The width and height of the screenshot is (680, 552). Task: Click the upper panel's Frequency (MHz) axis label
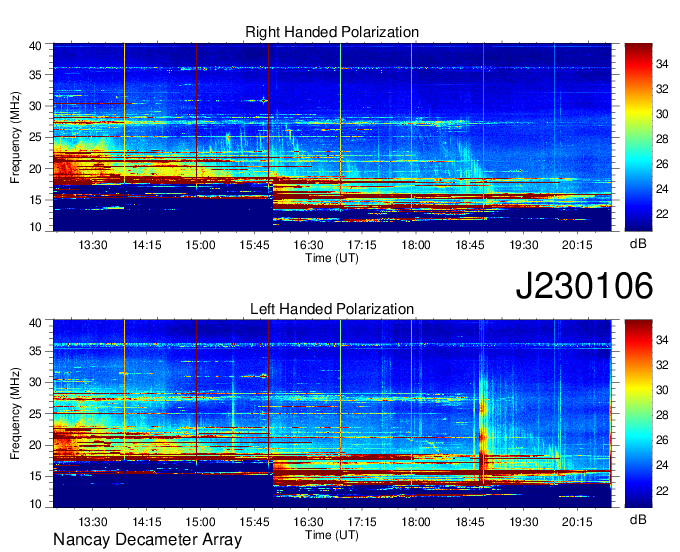click(x=15, y=137)
